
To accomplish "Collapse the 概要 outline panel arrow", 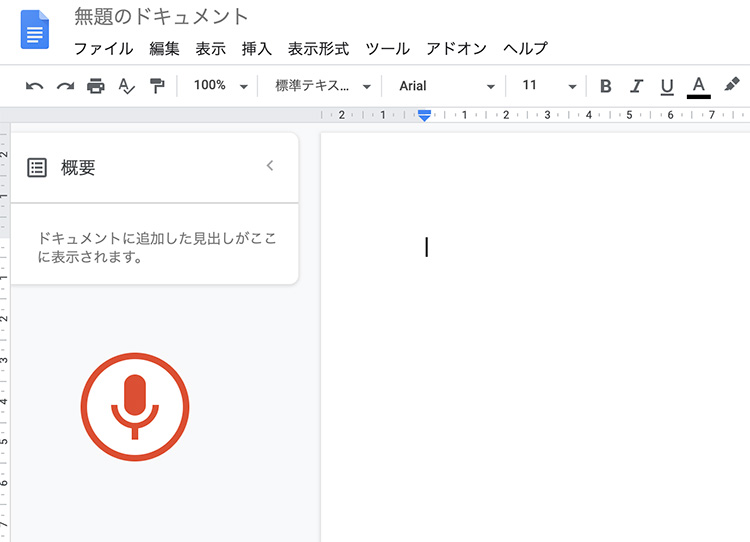I will tap(270, 166).
